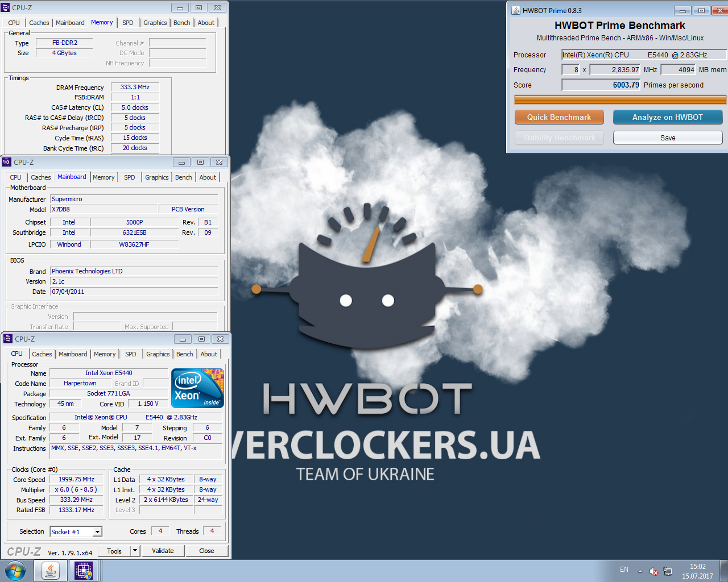The image size is (728, 582).
Task: Switch to Caches tab in CPU window
Action: (x=42, y=354)
